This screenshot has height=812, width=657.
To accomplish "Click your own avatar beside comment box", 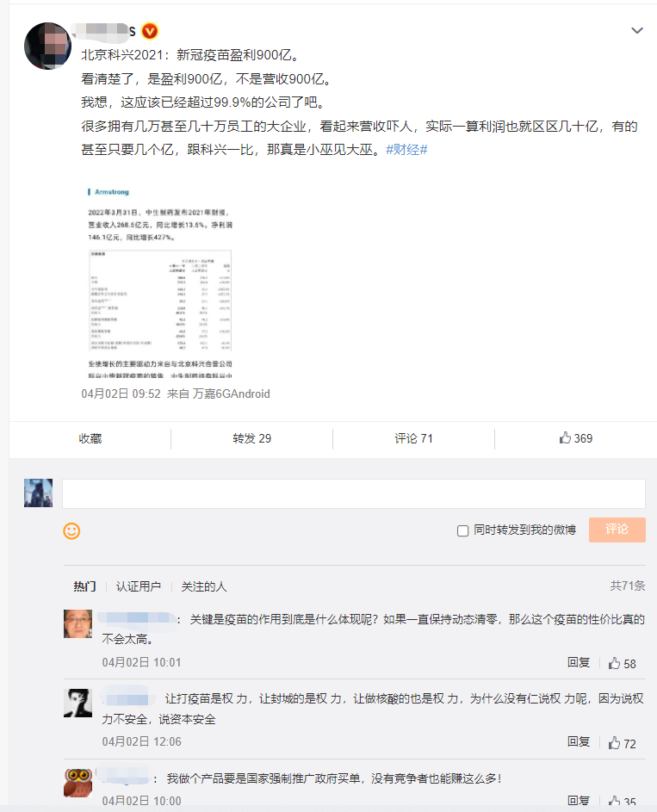I will [x=38, y=493].
